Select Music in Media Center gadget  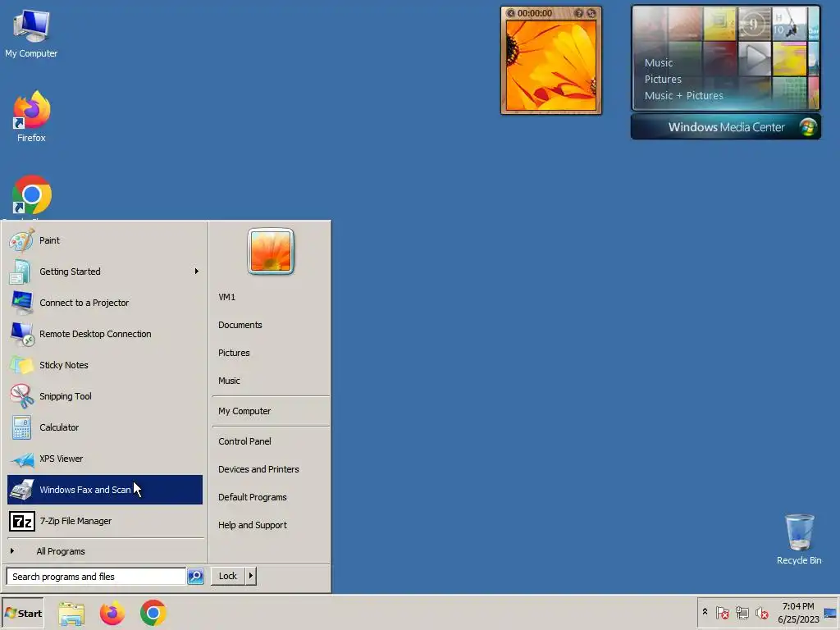tap(659, 62)
